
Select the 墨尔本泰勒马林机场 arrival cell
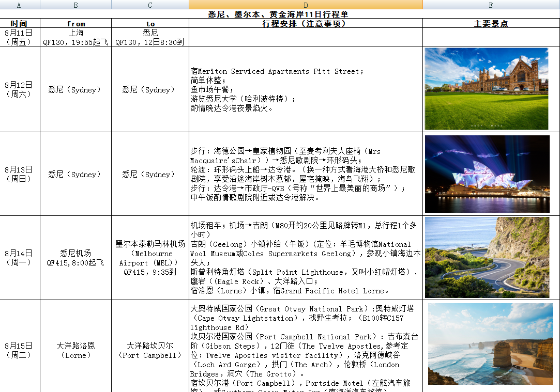coord(150,258)
